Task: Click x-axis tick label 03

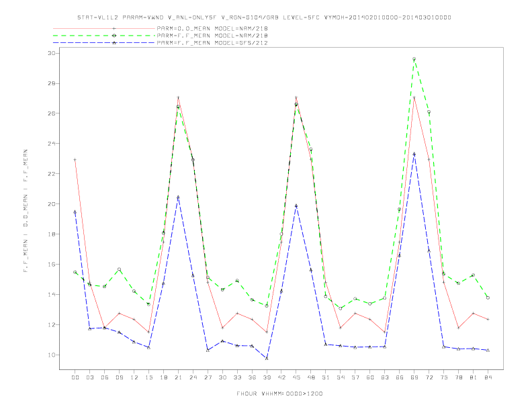Action: (90, 377)
